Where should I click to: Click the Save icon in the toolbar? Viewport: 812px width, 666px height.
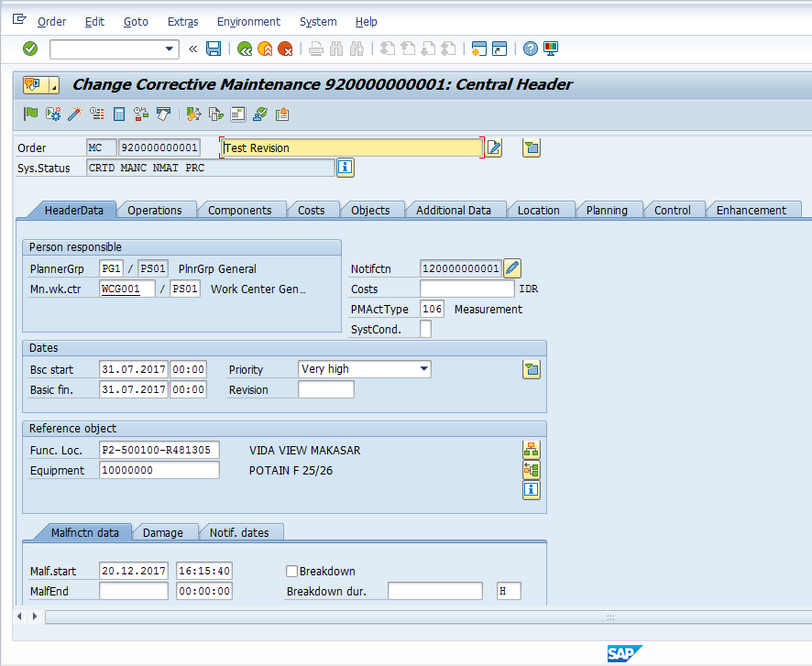[214, 49]
